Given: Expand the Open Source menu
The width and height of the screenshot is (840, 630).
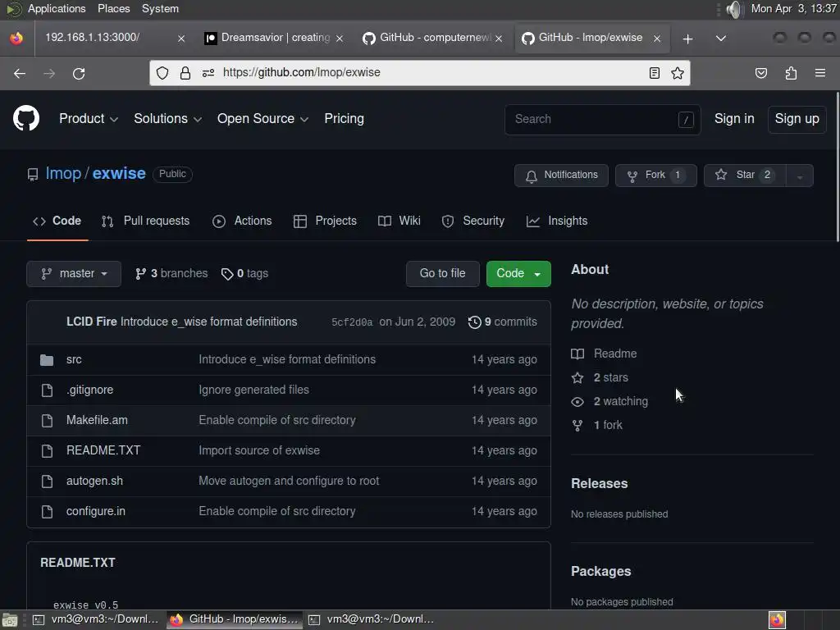Looking at the screenshot, I should coord(262,118).
